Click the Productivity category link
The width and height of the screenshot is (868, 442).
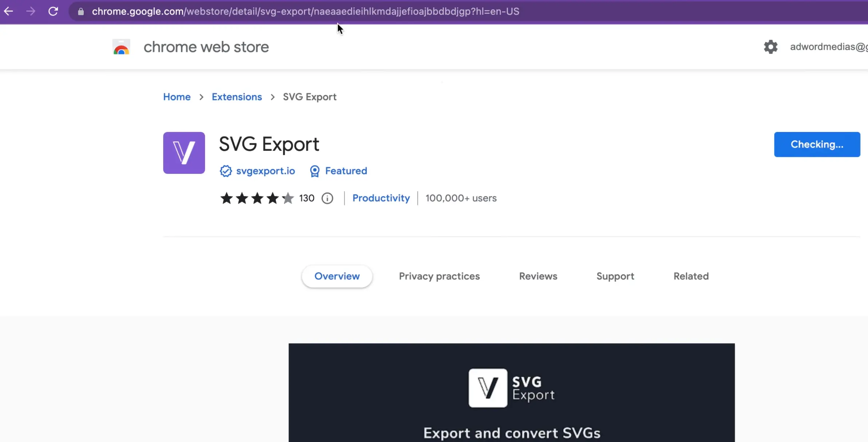[x=381, y=198]
